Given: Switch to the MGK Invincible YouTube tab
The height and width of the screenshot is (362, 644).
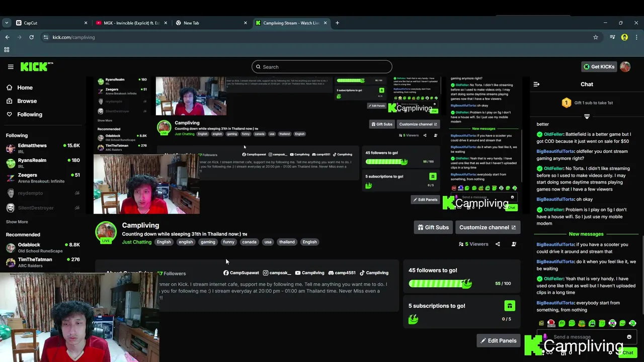Looking at the screenshot, I should click(x=132, y=23).
